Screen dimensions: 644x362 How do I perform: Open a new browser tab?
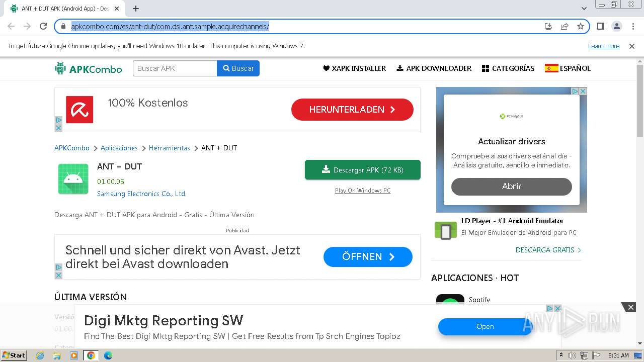point(136,9)
